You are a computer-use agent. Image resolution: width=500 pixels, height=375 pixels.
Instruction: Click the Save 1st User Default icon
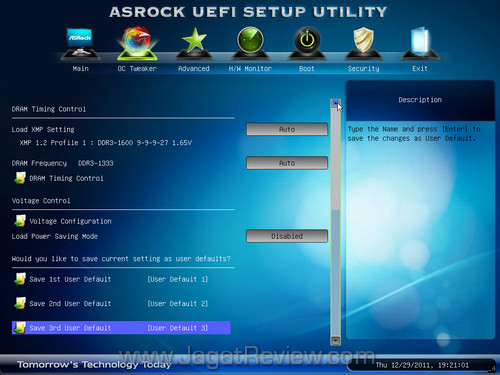20,279
